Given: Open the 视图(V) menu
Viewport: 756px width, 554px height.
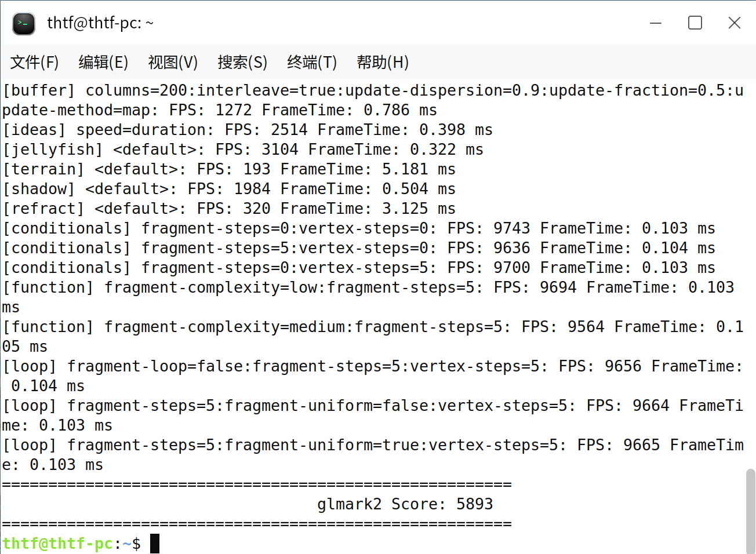Looking at the screenshot, I should tap(173, 62).
